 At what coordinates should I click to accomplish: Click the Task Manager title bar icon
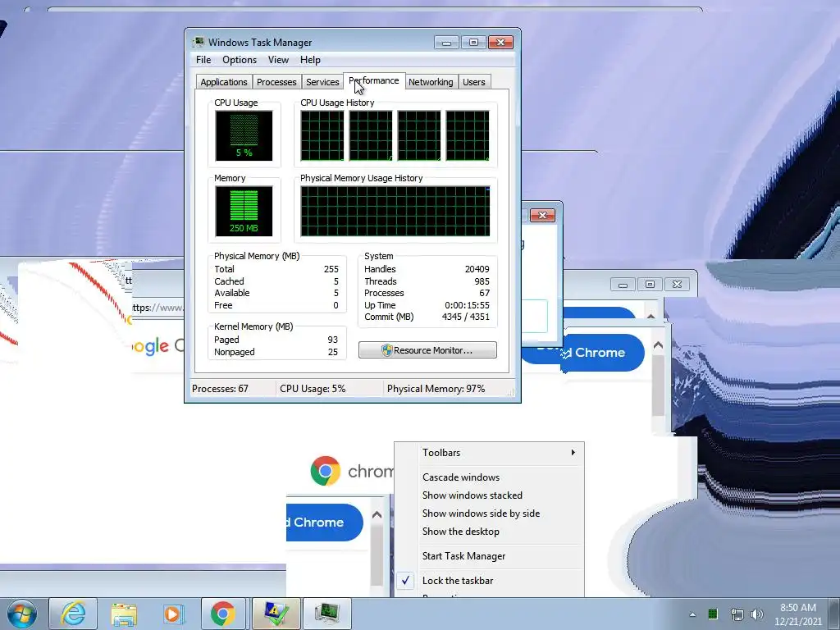(199, 42)
